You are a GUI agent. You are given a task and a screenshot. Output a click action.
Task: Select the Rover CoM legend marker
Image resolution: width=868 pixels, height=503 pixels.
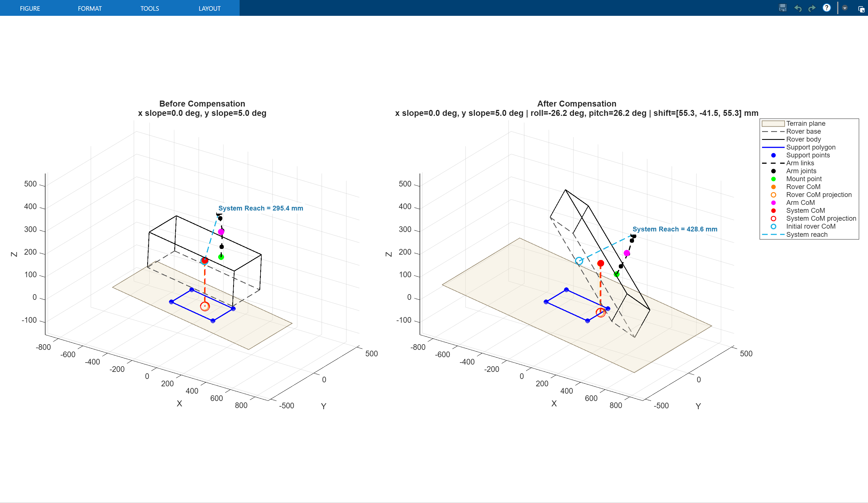774,187
